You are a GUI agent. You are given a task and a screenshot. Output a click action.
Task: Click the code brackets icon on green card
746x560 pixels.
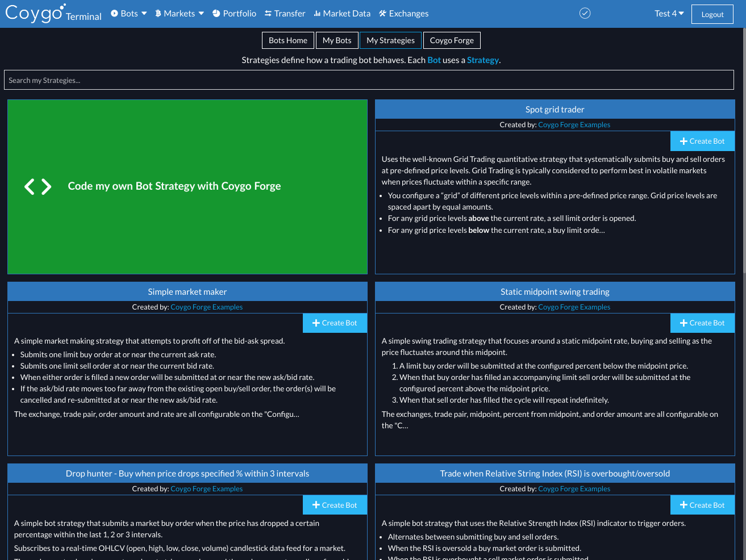pyautogui.click(x=38, y=186)
